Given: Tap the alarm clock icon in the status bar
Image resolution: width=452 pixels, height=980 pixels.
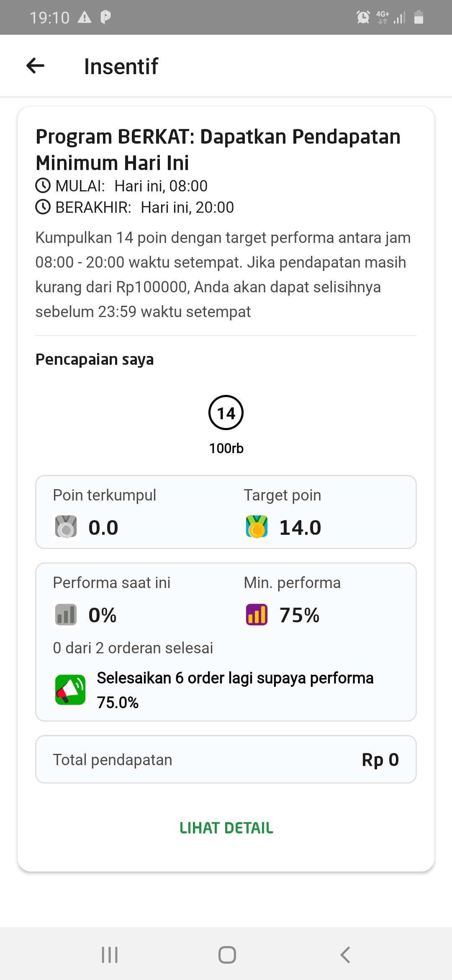Looking at the screenshot, I should coord(363,17).
